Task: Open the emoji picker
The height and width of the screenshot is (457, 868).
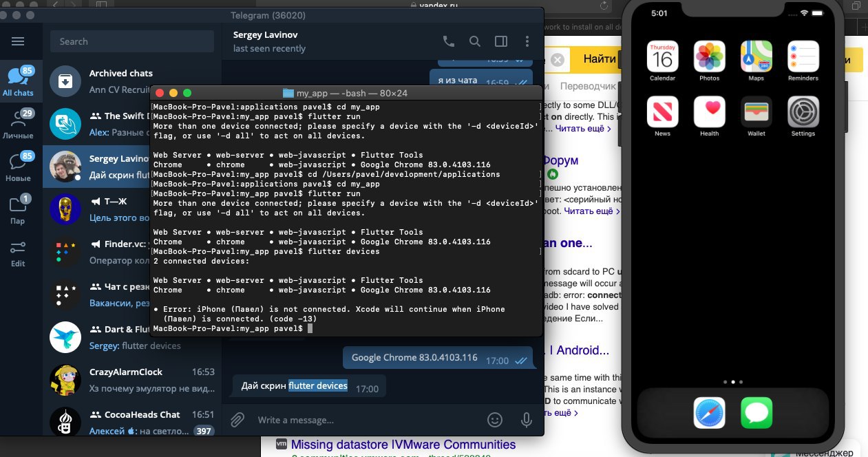Action: [x=495, y=419]
